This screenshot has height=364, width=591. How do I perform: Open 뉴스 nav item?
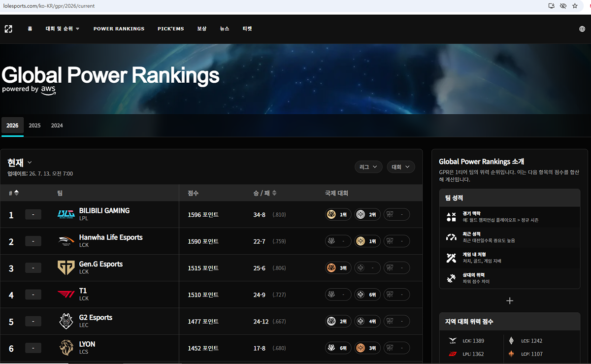(225, 29)
